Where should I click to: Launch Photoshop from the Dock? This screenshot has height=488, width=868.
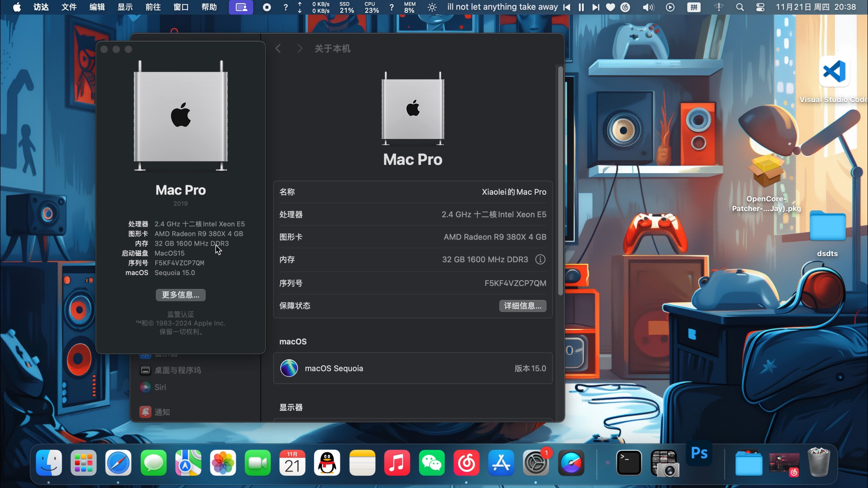(699, 453)
